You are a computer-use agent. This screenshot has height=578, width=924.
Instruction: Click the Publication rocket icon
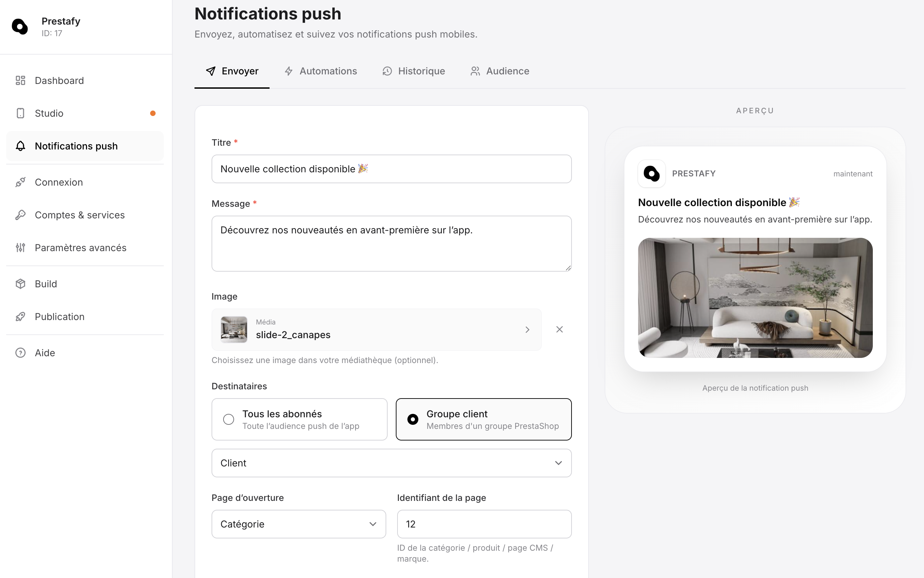click(x=20, y=317)
